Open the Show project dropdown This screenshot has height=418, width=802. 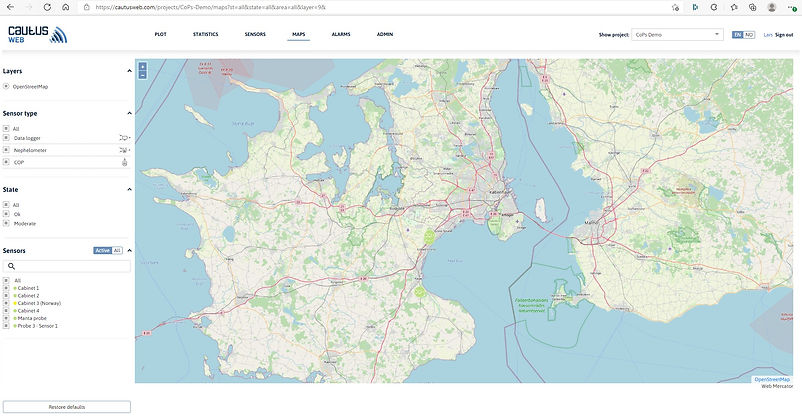pos(677,35)
